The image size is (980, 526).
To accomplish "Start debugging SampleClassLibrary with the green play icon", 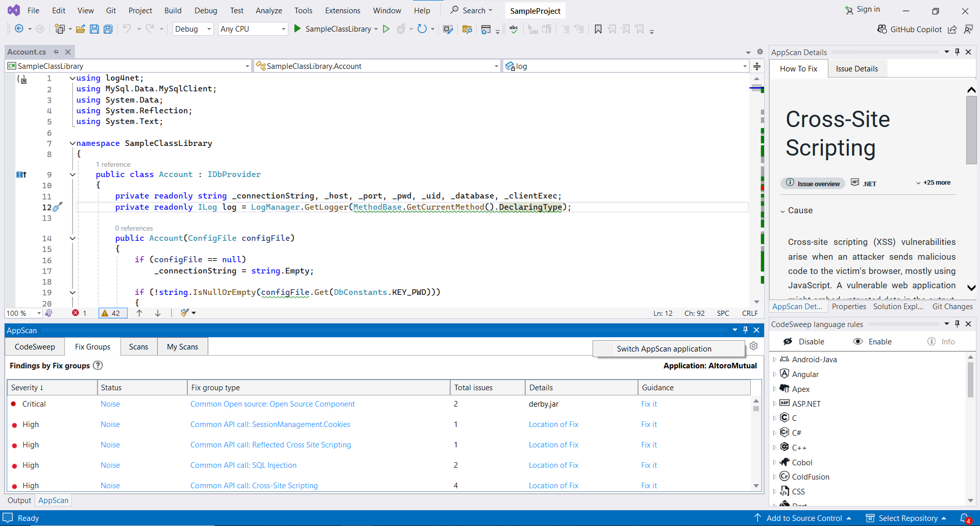I will (x=298, y=29).
